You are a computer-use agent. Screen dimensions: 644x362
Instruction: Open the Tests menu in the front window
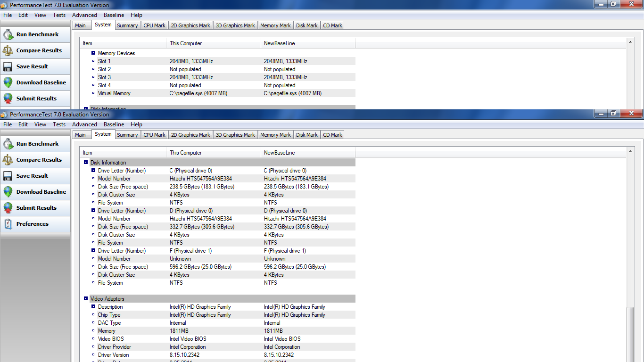tap(59, 124)
